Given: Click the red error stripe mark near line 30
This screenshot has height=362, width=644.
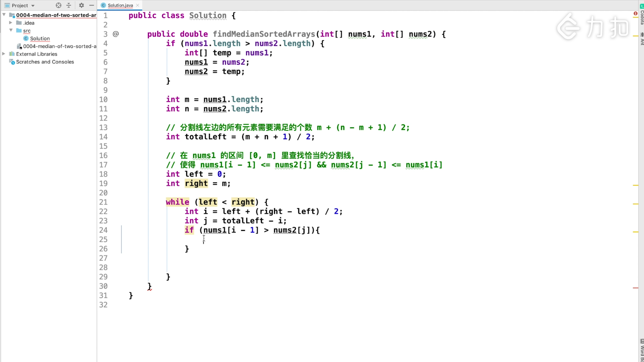Looking at the screenshot, I should (x=635, y=288).
